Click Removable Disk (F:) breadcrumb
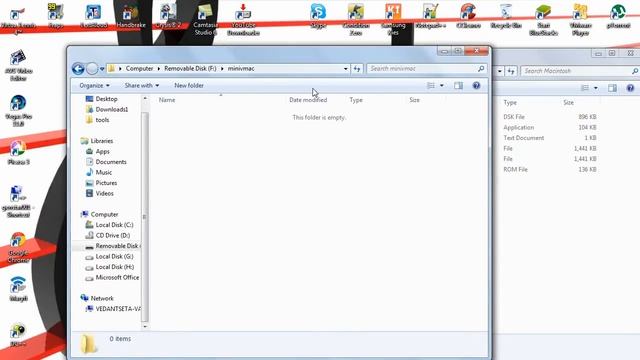Viewport: 640px width, 360px height. click(x=190, y=69)
